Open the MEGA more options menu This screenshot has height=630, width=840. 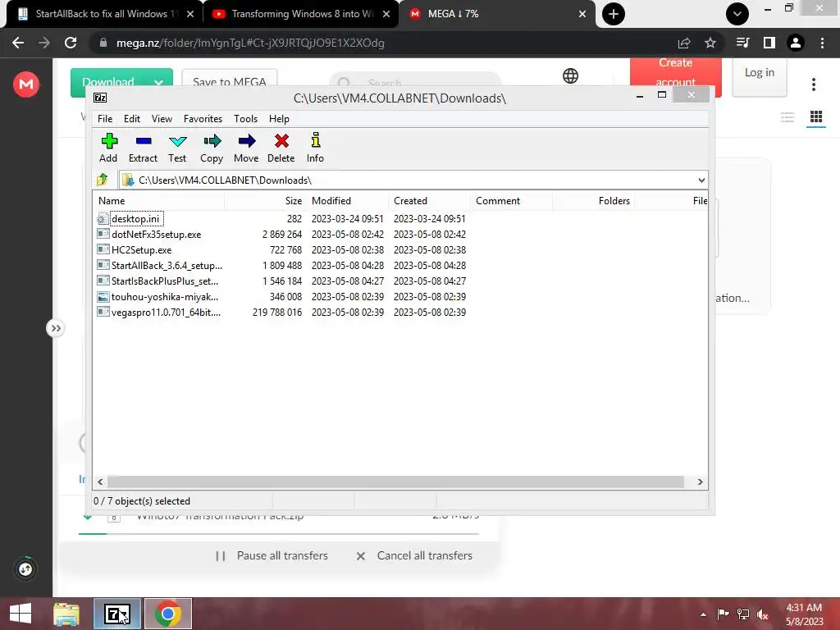(x=814, y=84)
